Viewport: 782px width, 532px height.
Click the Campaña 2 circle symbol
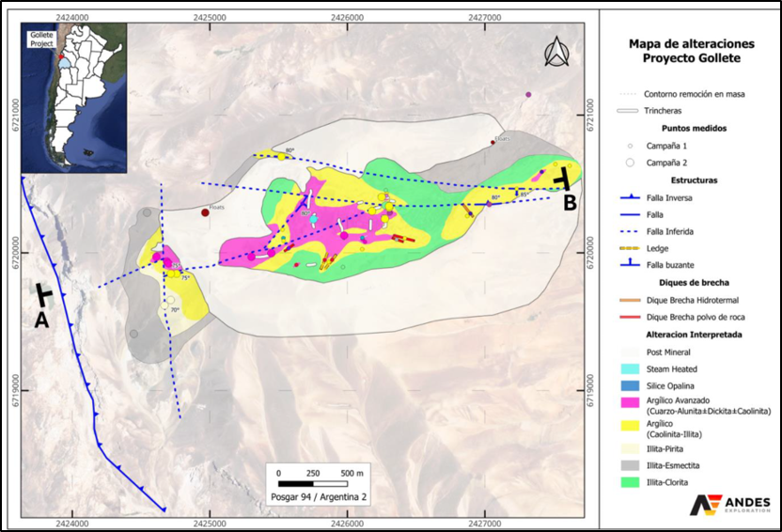(630, 161)
